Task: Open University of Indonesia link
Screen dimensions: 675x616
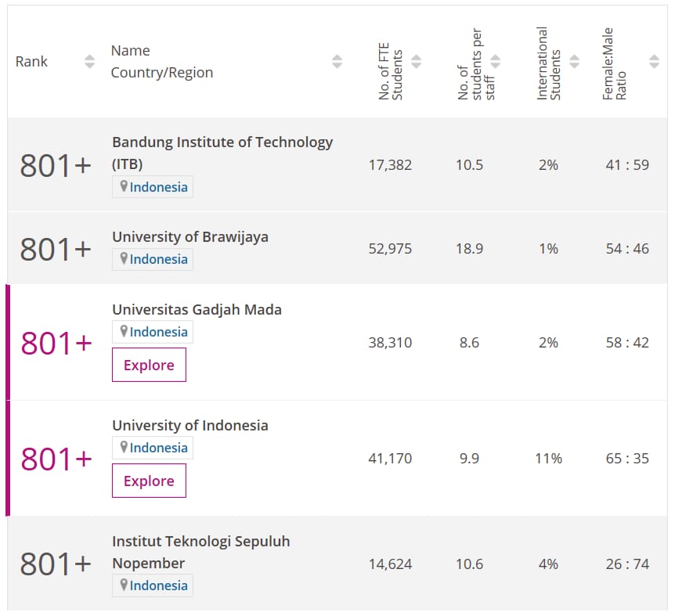Action: tap(190, 425)
